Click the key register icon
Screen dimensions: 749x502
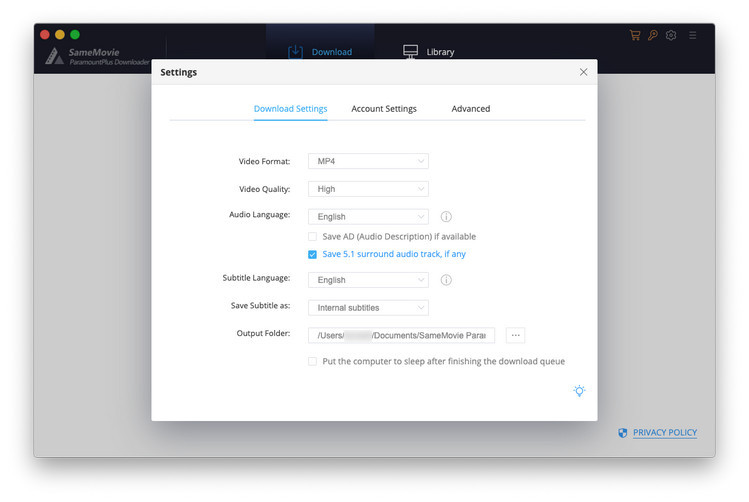[x=652, y=35]
